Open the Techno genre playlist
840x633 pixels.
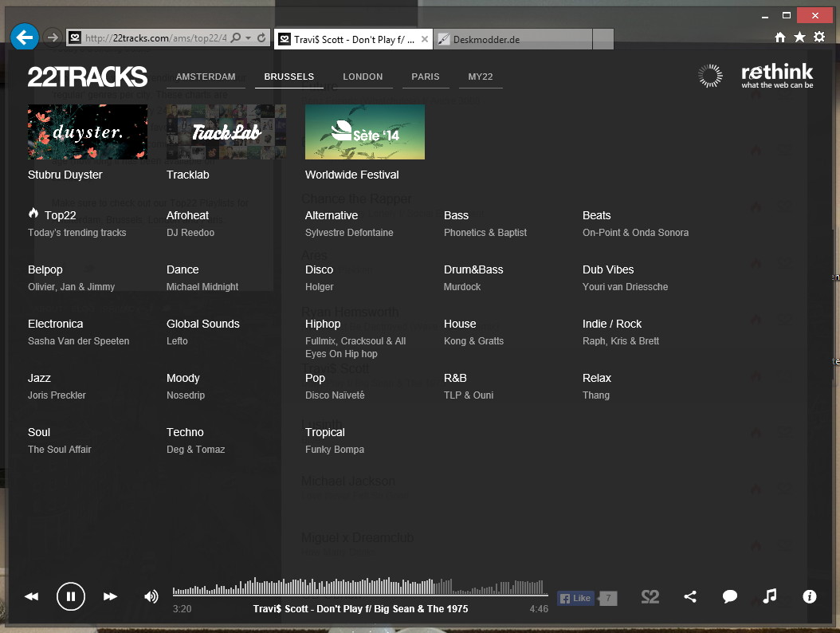186,432
